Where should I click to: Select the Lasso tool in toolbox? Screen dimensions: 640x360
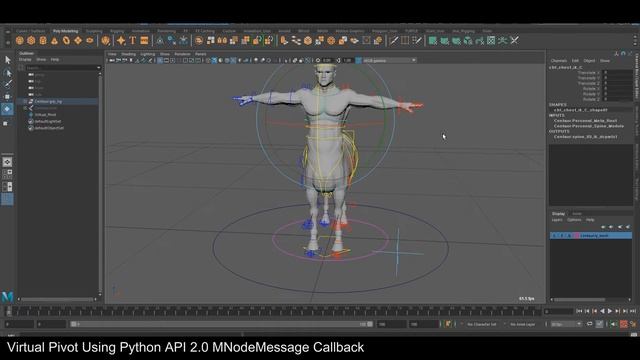point(7,73)
